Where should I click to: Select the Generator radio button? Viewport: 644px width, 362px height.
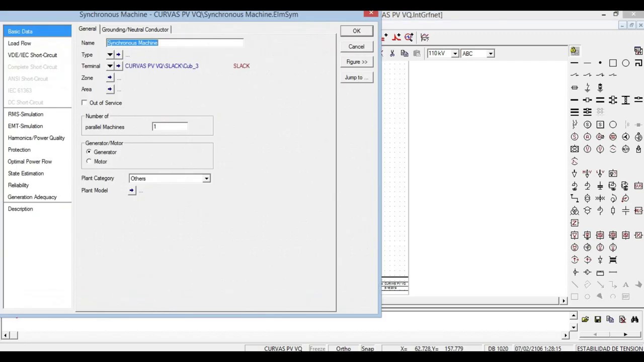tap(89, 152)
